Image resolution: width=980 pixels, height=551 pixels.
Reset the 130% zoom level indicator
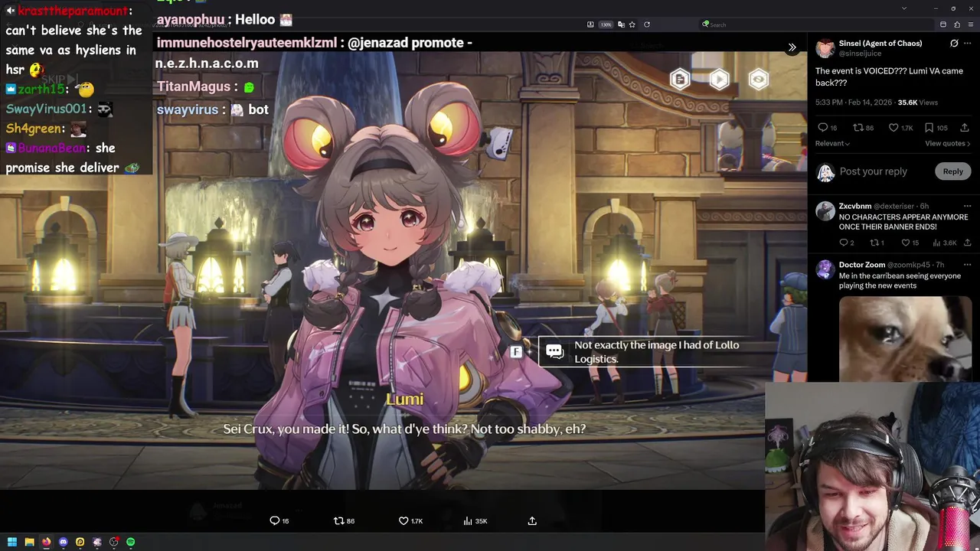pyautogui.click(x=606, y=24)
